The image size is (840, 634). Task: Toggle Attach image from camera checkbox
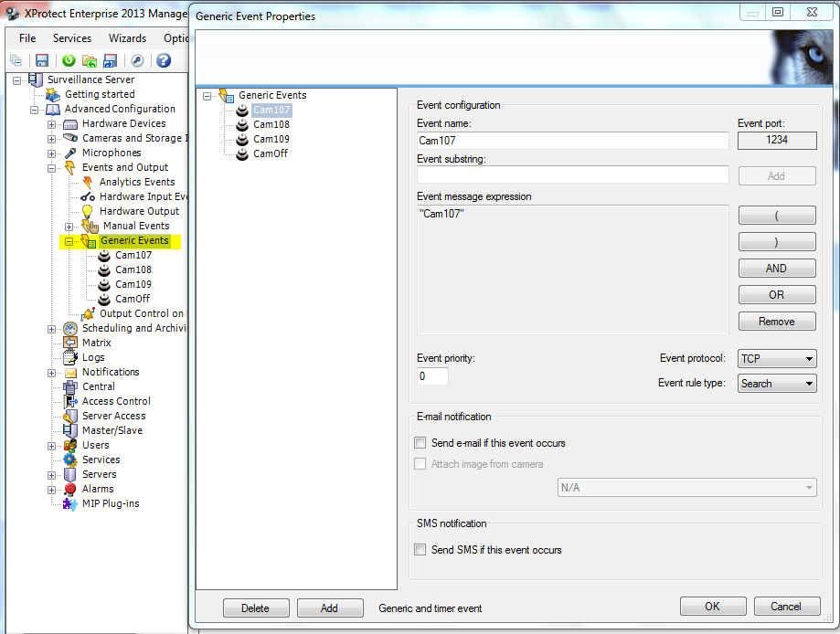point(420,464)
